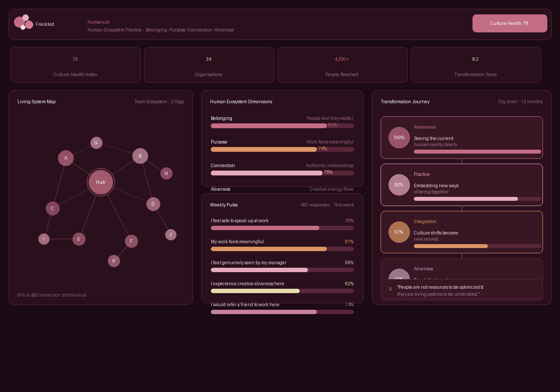Click the Belonging progress bar
Viewport: 560px width, 392px height.
coord(282,126)
